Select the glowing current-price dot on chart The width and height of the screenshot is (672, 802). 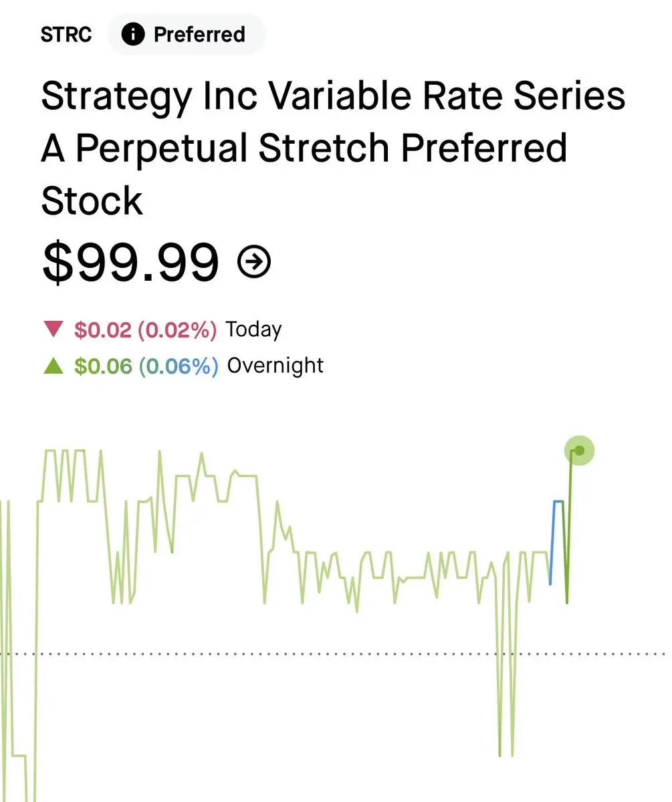[x=579, y=451]
